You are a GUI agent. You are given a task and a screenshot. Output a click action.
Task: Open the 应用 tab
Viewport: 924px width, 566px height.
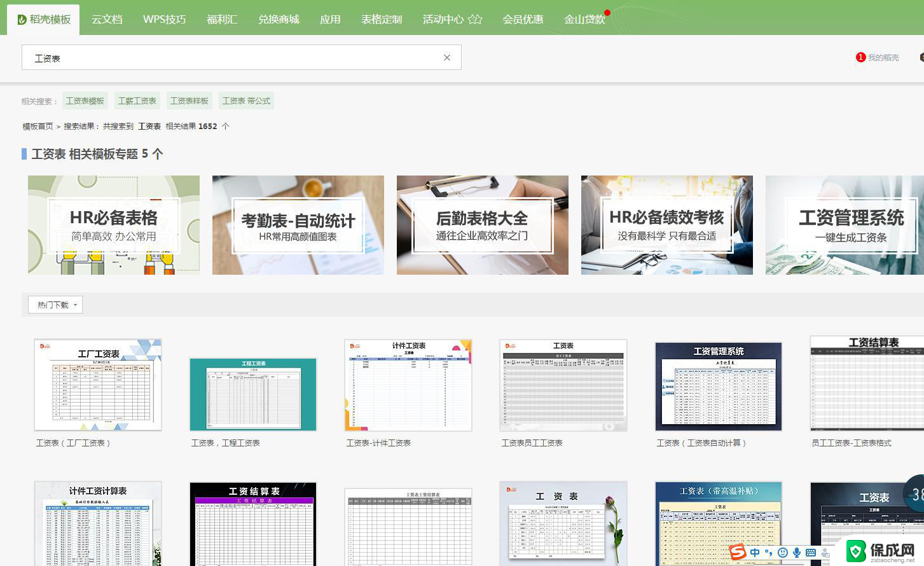click(330, 20)
